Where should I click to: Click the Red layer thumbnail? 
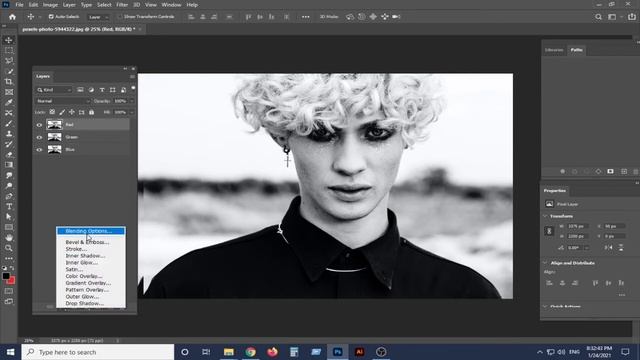54,124
